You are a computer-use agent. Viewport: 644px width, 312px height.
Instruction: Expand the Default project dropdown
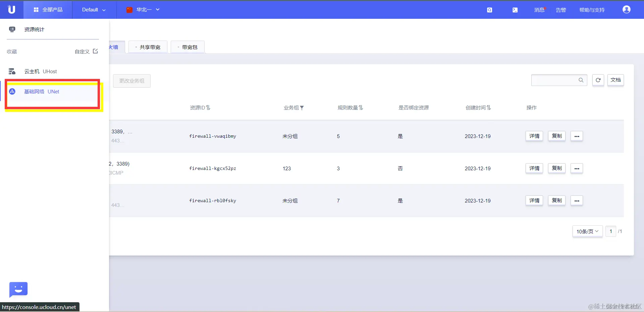tap(94, 10)
